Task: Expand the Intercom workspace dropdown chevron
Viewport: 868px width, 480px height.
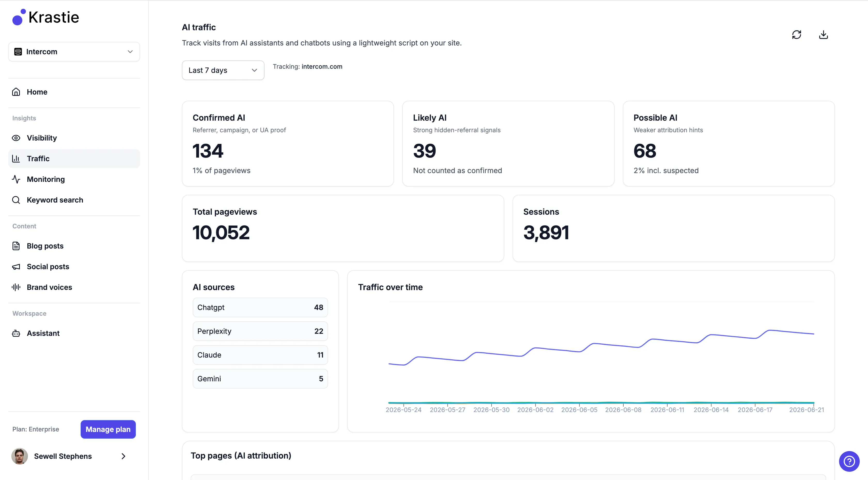Action: pos(130,52)
